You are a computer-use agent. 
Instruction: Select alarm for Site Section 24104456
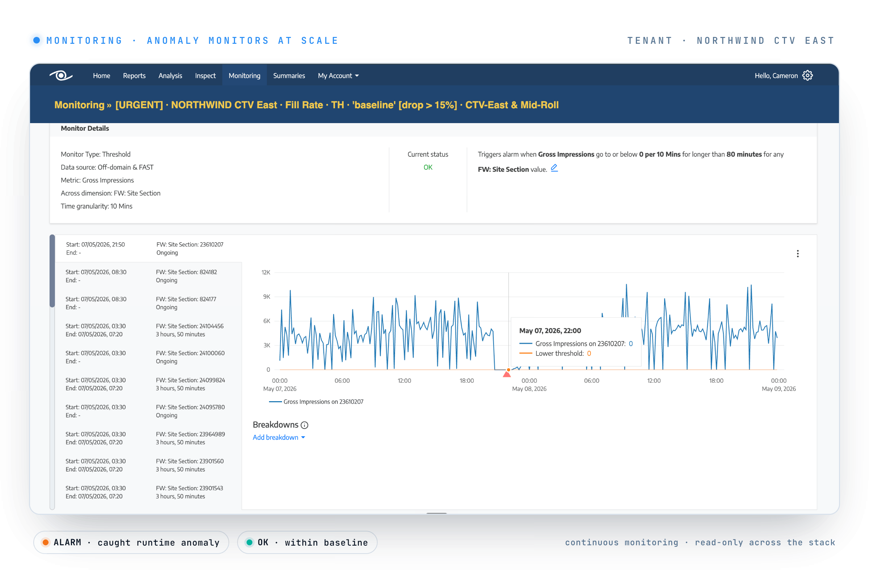tap(148, 330)
